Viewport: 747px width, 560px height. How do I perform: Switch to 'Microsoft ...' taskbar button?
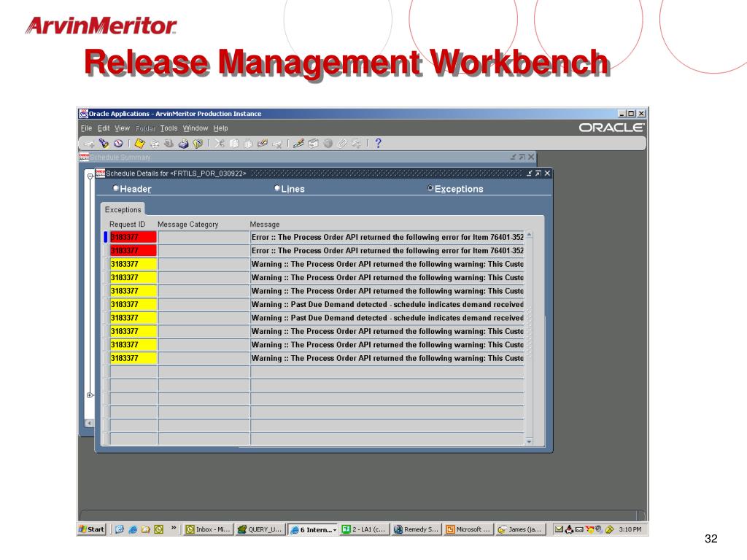click(x=468, y=529)
